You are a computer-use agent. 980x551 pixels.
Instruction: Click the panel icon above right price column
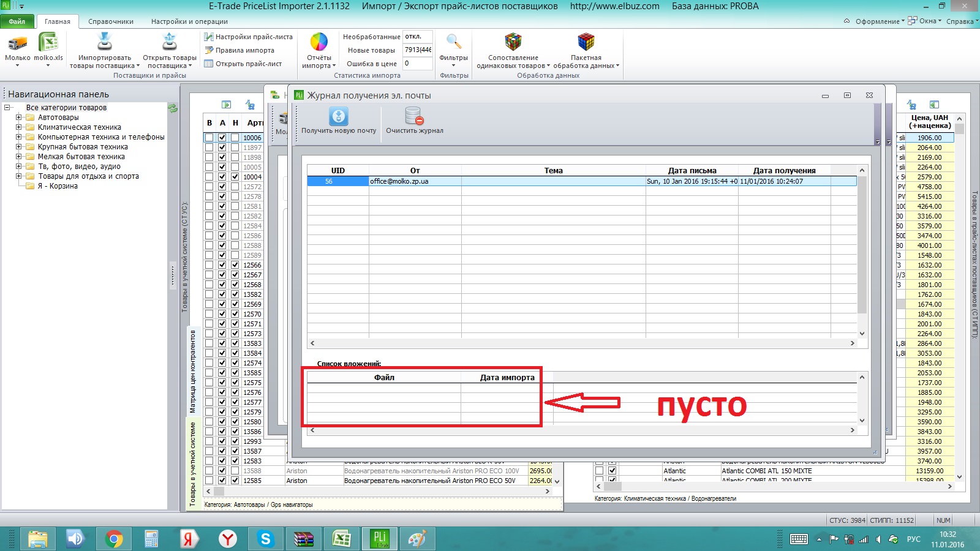pos(934,105)
